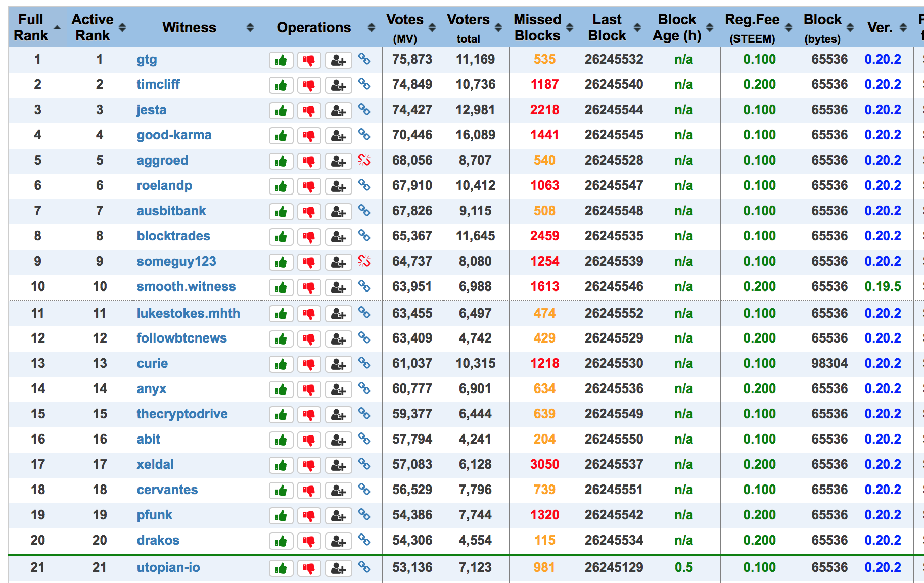This screenshot has width=924, height=583.
Task: Thumbs down witness ausbitbank
Action: coord(309,212)
